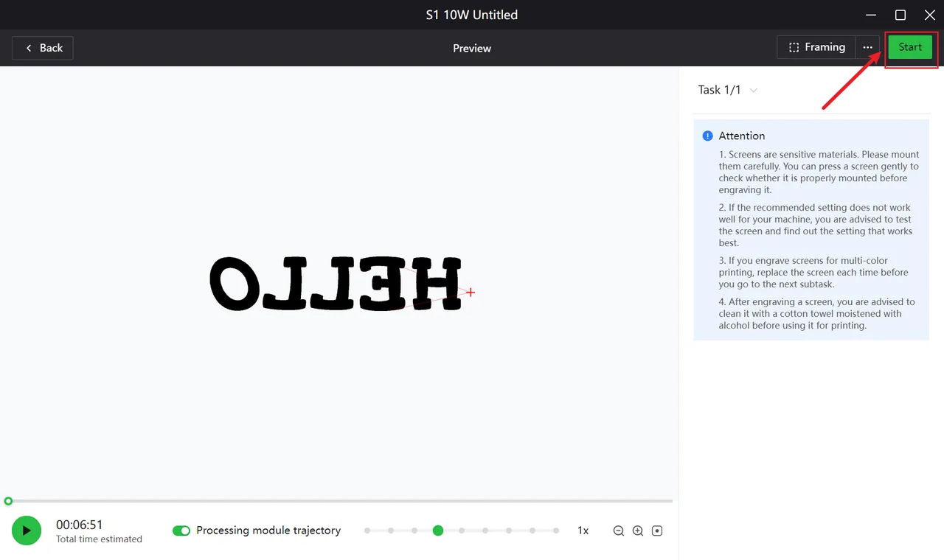Select the last speed slider dot
This screenshot has width=944, height=560.
555,531
